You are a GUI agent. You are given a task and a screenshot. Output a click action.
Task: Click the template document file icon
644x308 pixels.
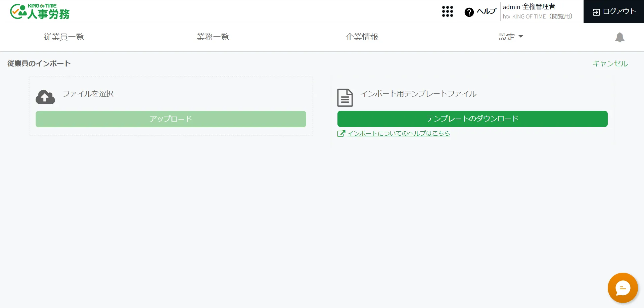[x=345, y=98]
